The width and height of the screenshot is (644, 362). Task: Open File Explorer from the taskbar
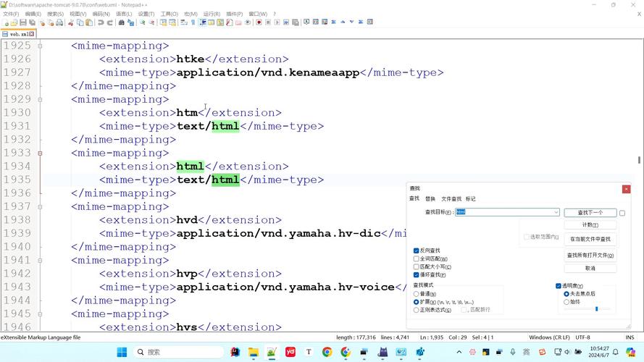pyautogui.click(x=254, y=352)
